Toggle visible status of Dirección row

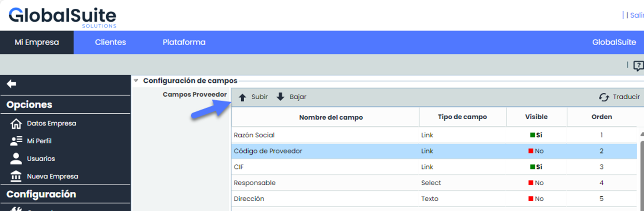pos(536,199)
